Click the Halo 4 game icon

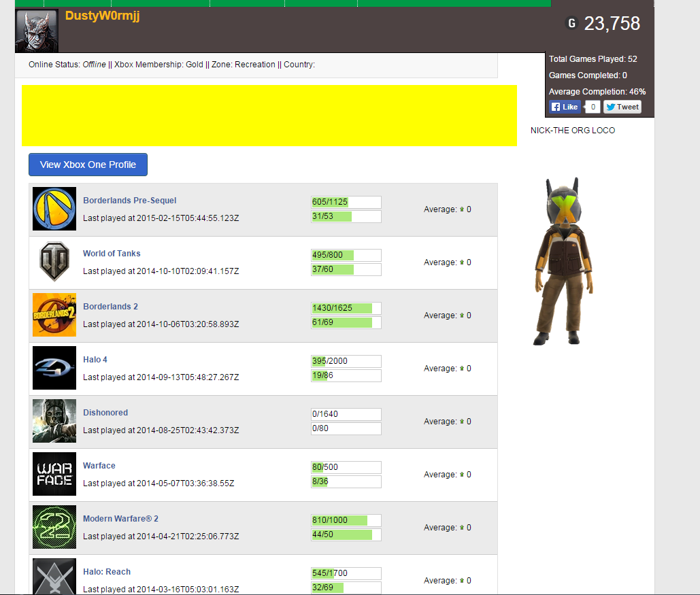coord(54,368)
